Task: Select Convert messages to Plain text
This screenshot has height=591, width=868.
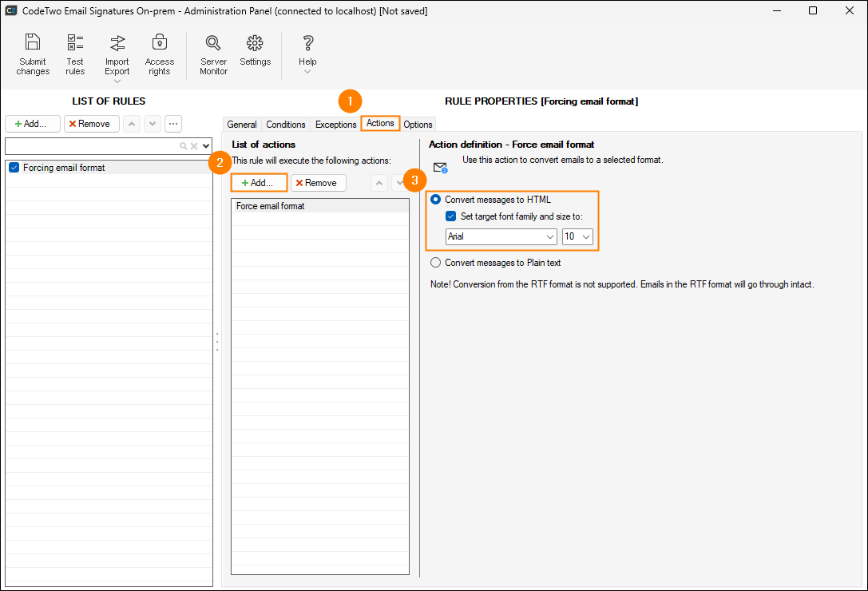Action: 436,263
